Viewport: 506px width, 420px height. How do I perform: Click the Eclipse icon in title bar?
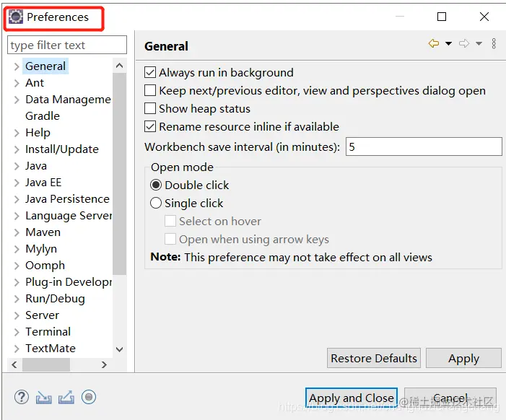16,17
